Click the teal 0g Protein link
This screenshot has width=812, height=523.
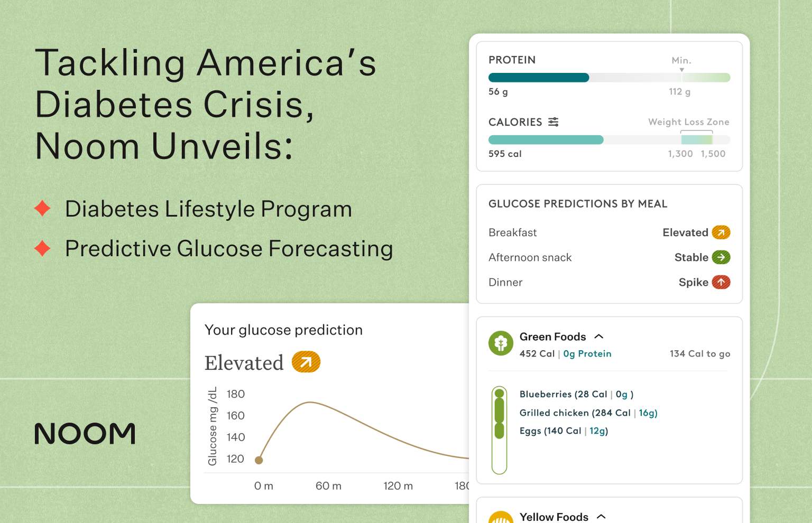pos(587,353)
